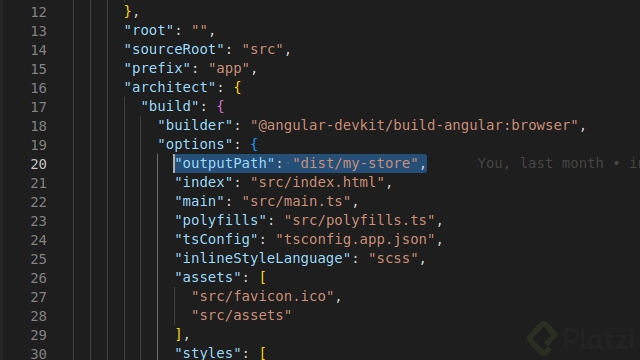Click the "prefix" key text
The width and height of the screenshot is (640, 360).
point(158,68)
